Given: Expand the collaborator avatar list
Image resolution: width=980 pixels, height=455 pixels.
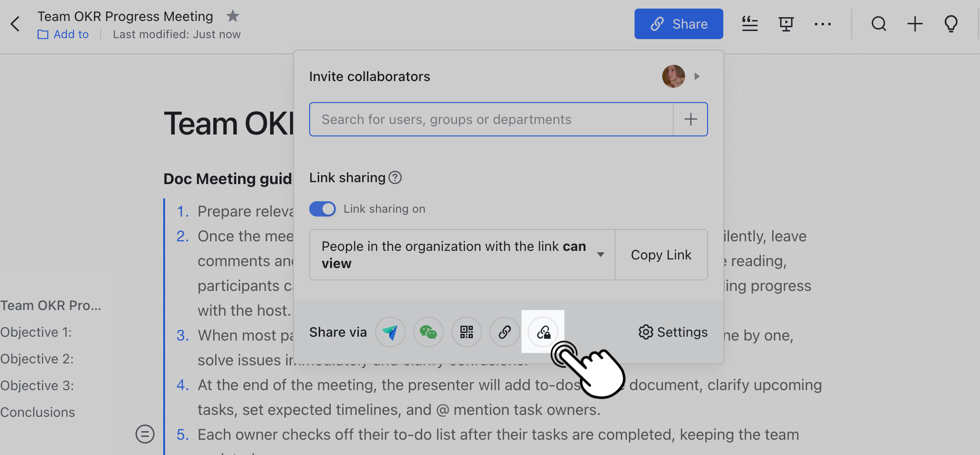Looking at the screenshot, I should pyautogui.click(x=698, y=76).
